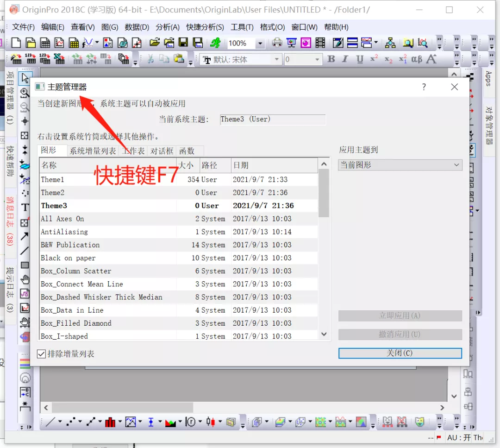This screenshot has height=448, width=500.
Task: Sort themes by 日期 column header
Action: click(274, 165)
